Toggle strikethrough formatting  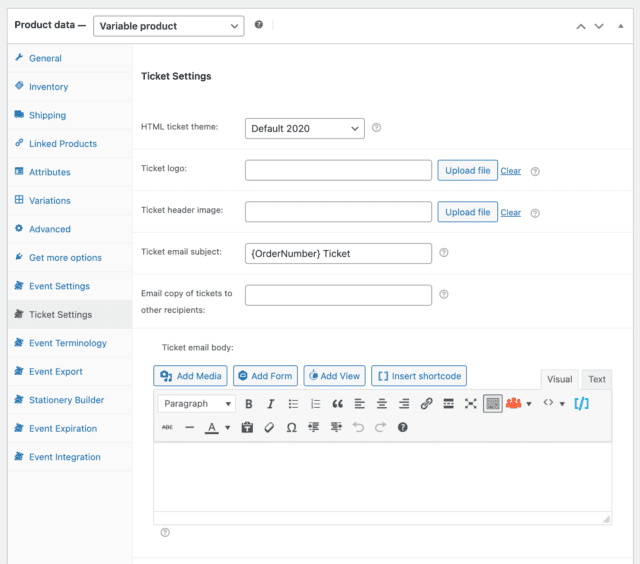(167, 427)
